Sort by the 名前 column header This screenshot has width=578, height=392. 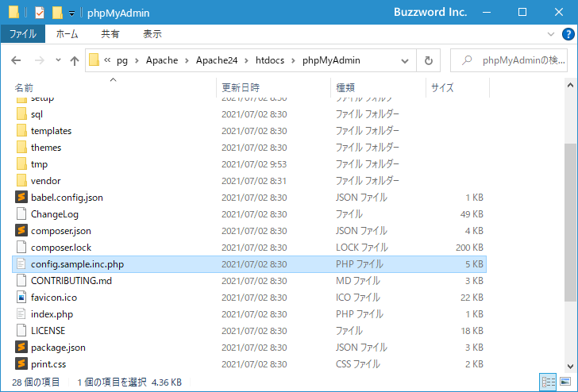pos(24,87)
